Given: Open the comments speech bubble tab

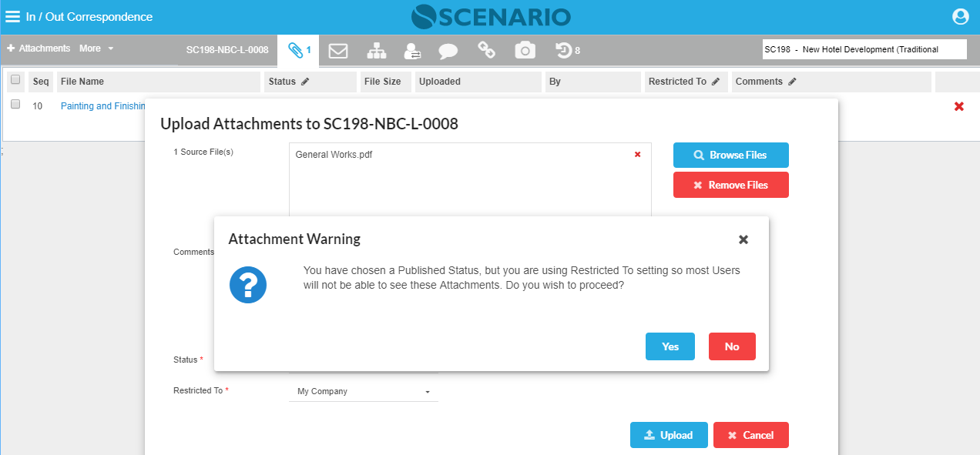Looking at the screenshot, I should pyautogui.click(x=448, y=52).
